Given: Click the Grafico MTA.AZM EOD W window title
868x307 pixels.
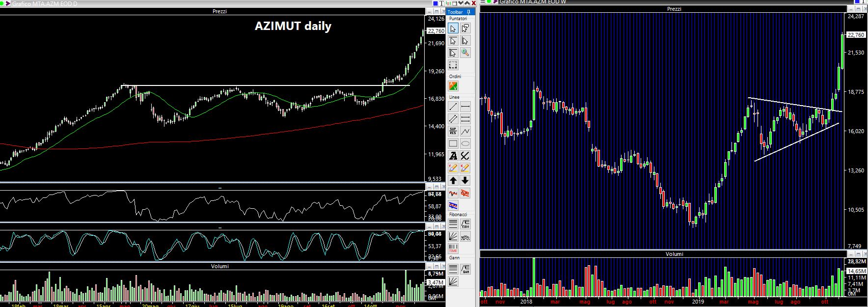Looking at the screenshot, I should 533,2.
